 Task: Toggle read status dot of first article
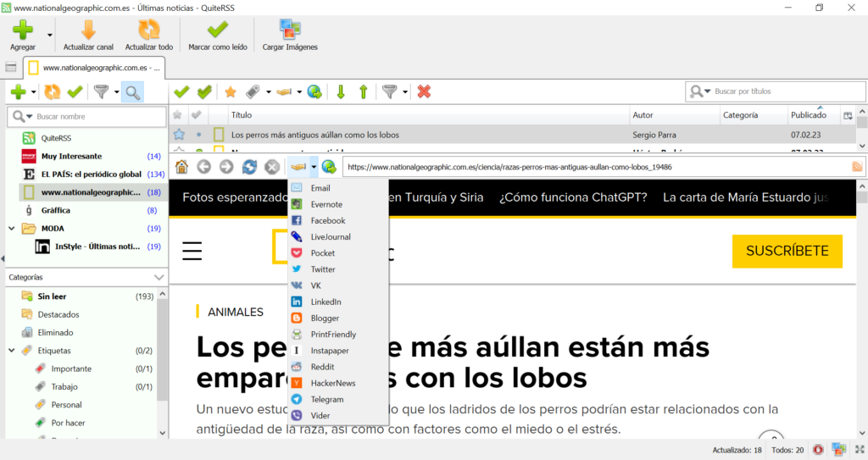click(x=198, y=134)
